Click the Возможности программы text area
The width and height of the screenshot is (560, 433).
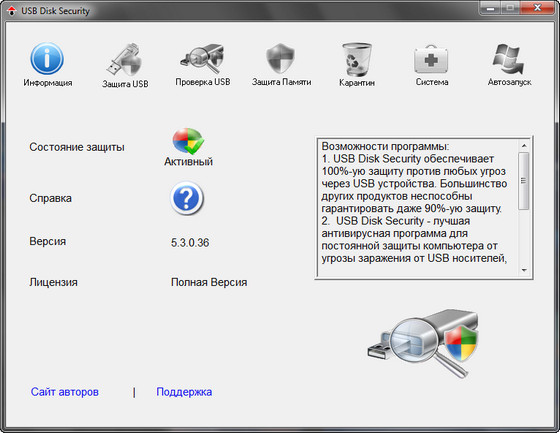coord(417,208)
